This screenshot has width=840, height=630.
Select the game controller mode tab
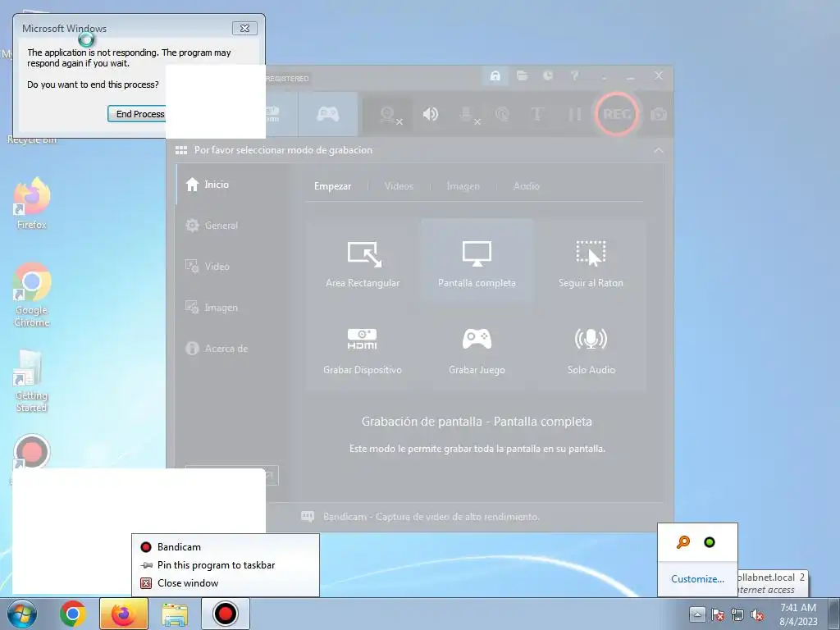pos(328,113)
